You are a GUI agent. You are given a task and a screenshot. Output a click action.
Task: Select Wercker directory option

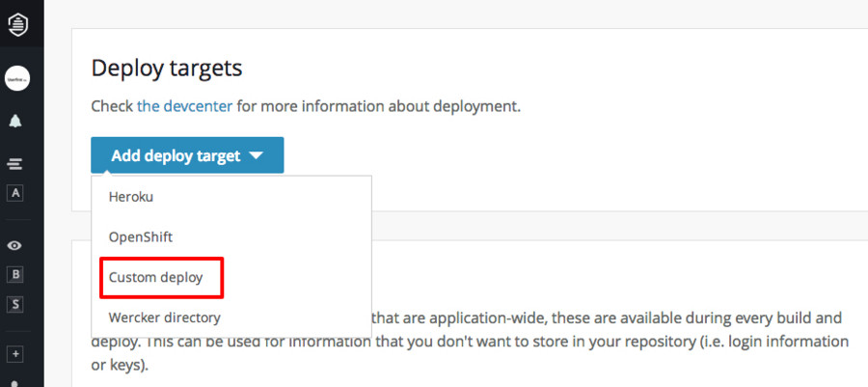pos(164,318)
